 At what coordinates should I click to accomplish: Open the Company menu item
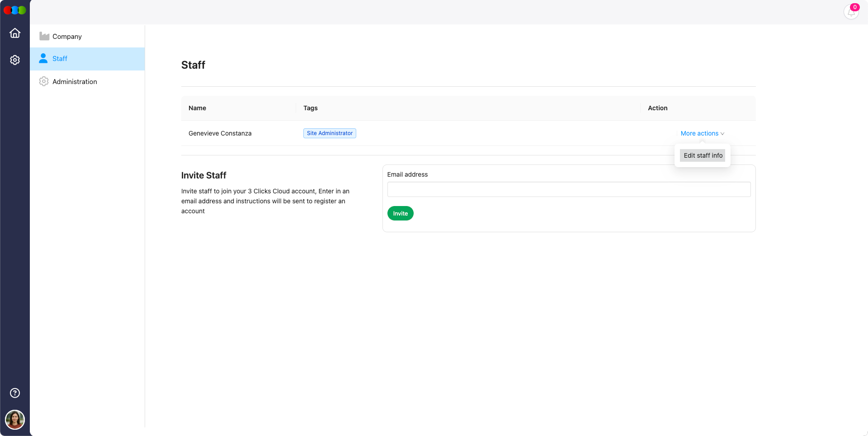click(67, 37)
